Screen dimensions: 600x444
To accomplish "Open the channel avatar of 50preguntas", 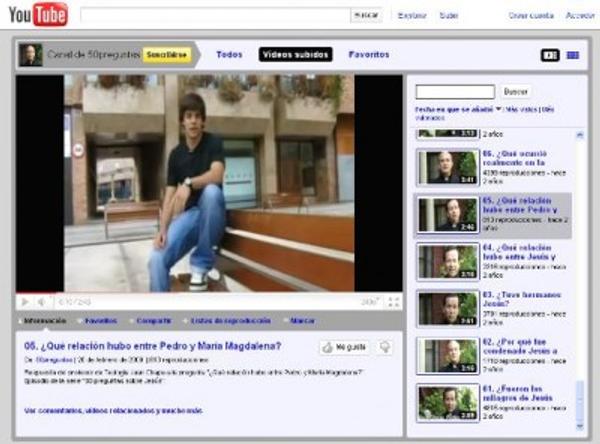I will 31,55.
